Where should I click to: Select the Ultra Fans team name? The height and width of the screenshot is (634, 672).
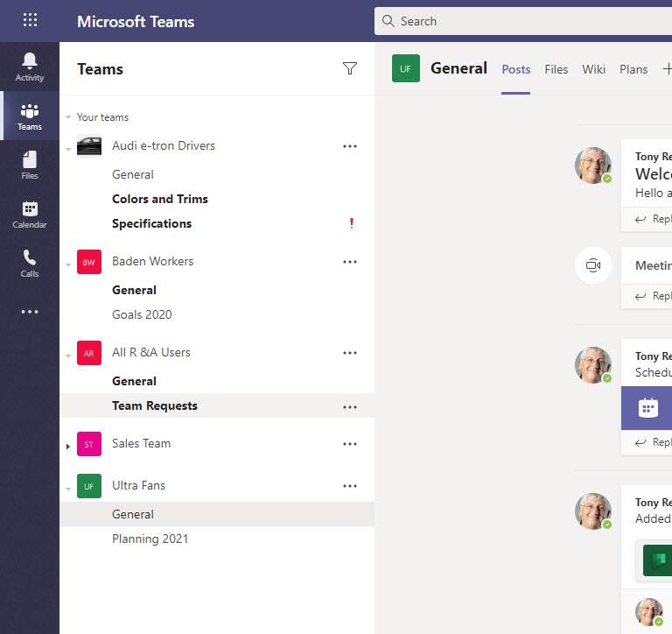(x=138, y=486)
